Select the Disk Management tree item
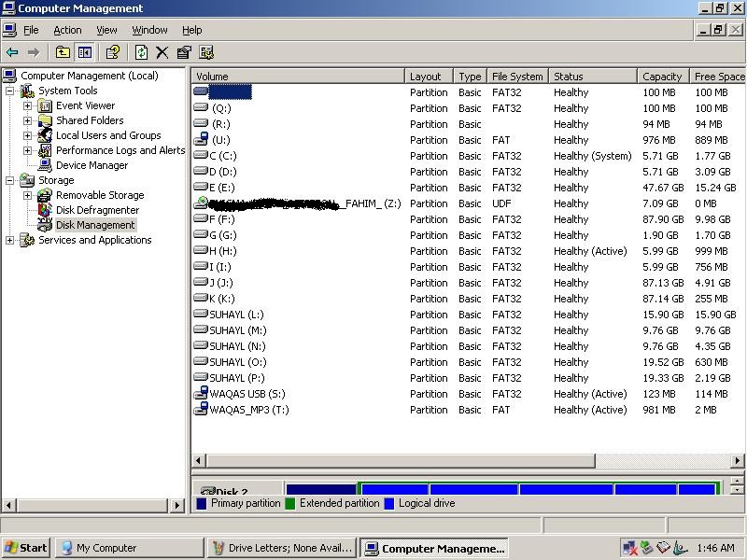 95,225
